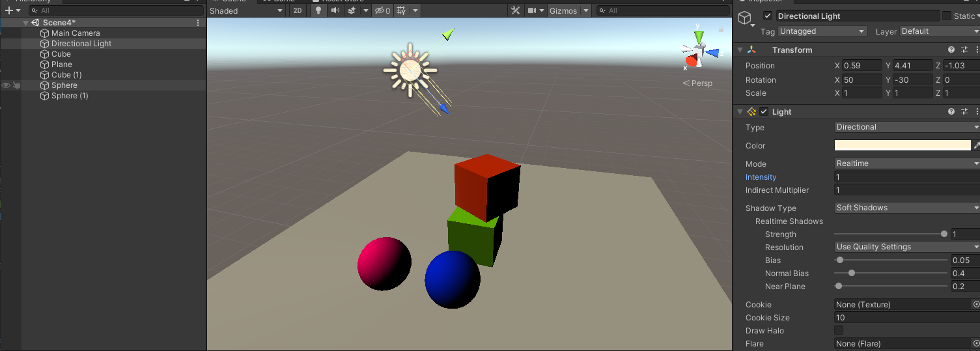Toggle scene lighting with the lightbulb icon
Screen dimensions: 980x351
[318, 10]
